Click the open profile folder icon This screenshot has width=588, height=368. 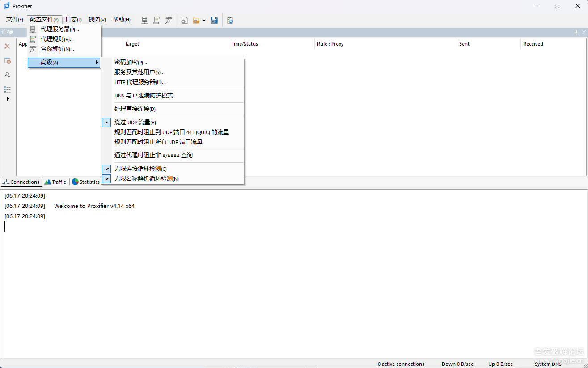click(x=196, y=20)
